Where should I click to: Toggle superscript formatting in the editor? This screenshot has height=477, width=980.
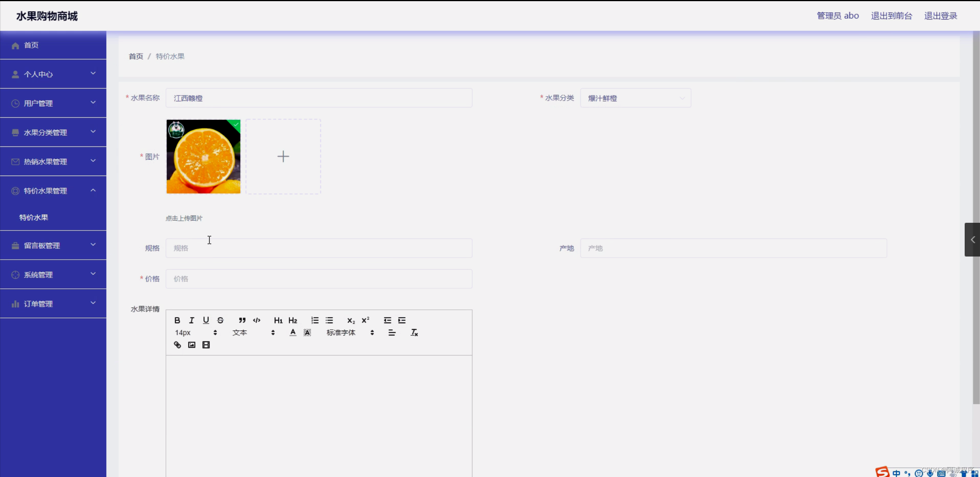(365, 320)
